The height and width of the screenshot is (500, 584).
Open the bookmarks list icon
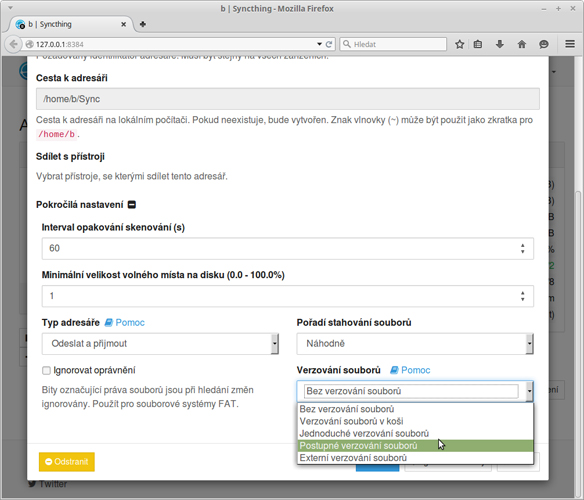click(477, 44)
